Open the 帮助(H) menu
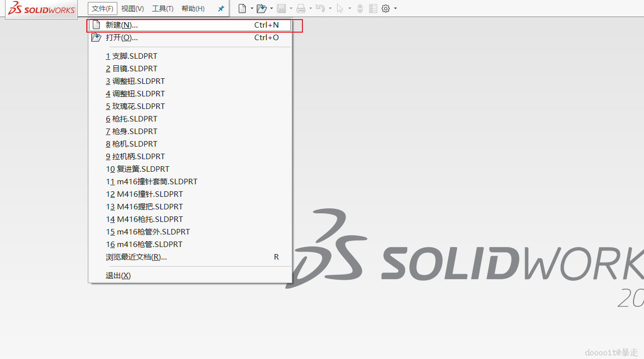This screenshot has width=644, height=359. 193,9
